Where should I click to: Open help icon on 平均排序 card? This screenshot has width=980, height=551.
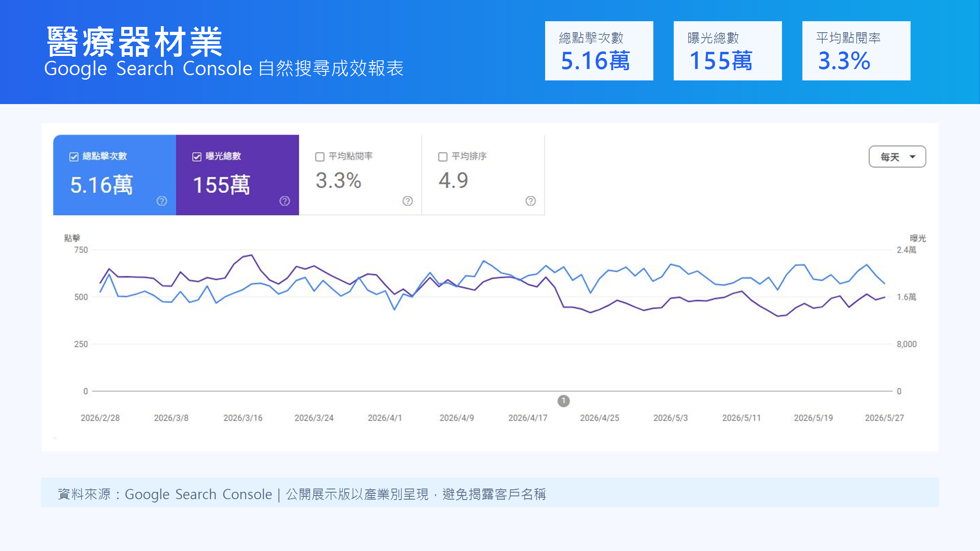(530, 201)
